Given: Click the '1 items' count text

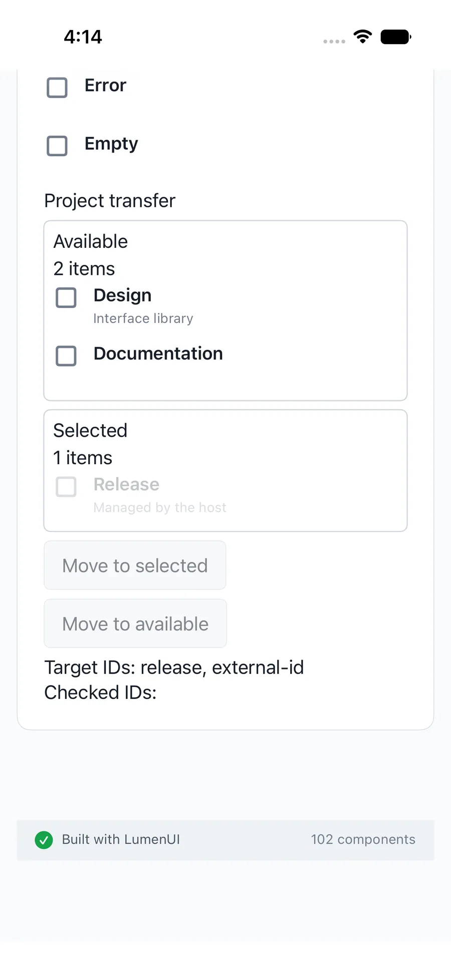Looking at the screenshot, I should coord(83,458).
